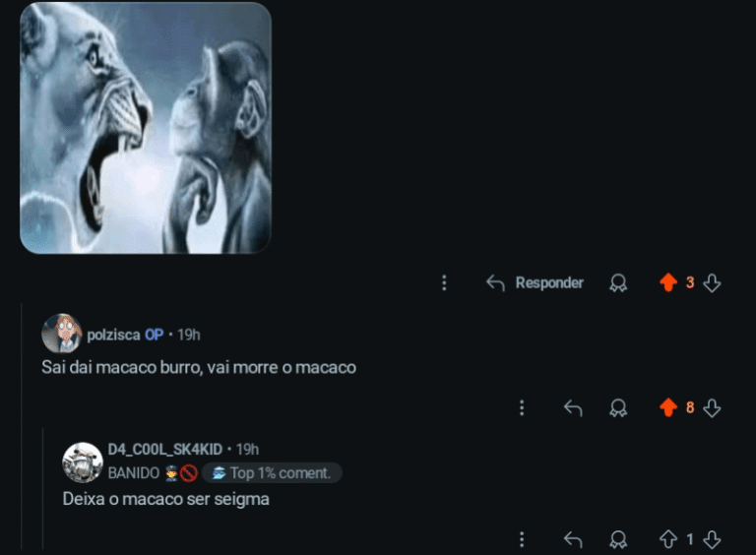Reply to D4_C00L_SK4KID's comment via arrow icon

tap(573, 539)
